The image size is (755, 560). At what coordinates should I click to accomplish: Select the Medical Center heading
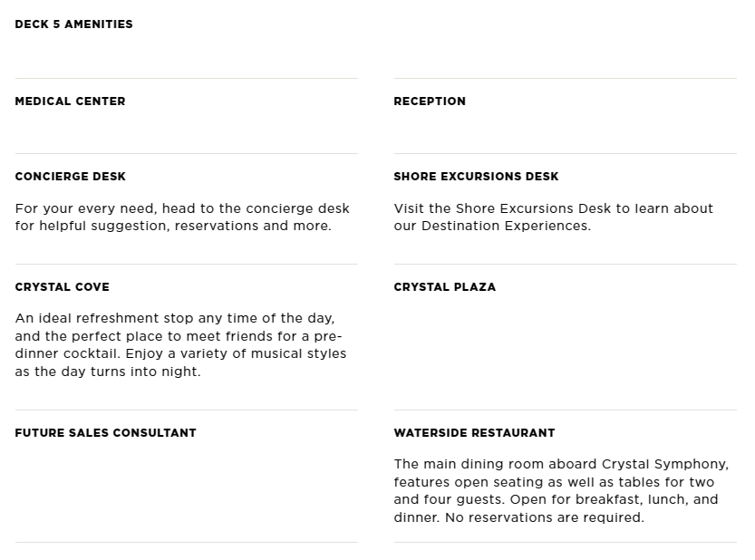[x=71, y=101]
